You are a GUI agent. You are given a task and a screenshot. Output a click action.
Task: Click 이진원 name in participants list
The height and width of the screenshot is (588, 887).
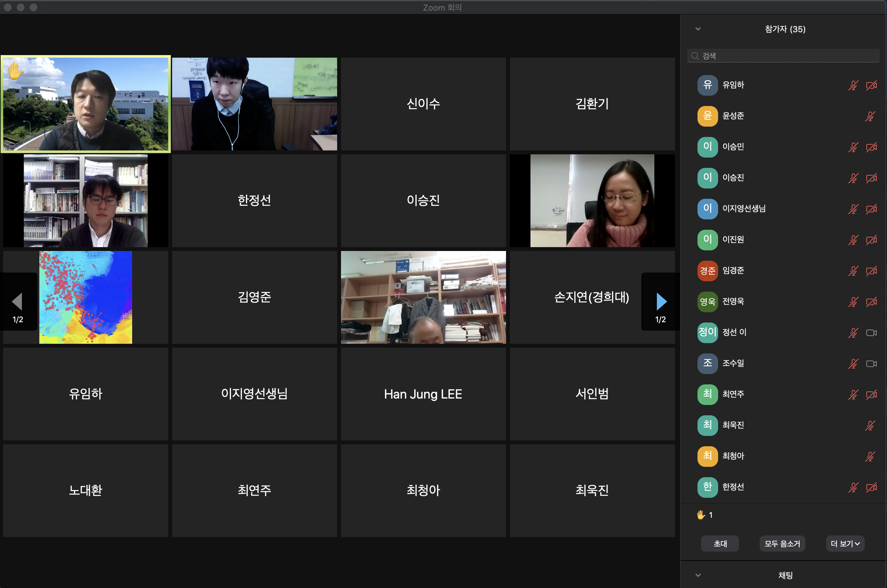point(733,240)
